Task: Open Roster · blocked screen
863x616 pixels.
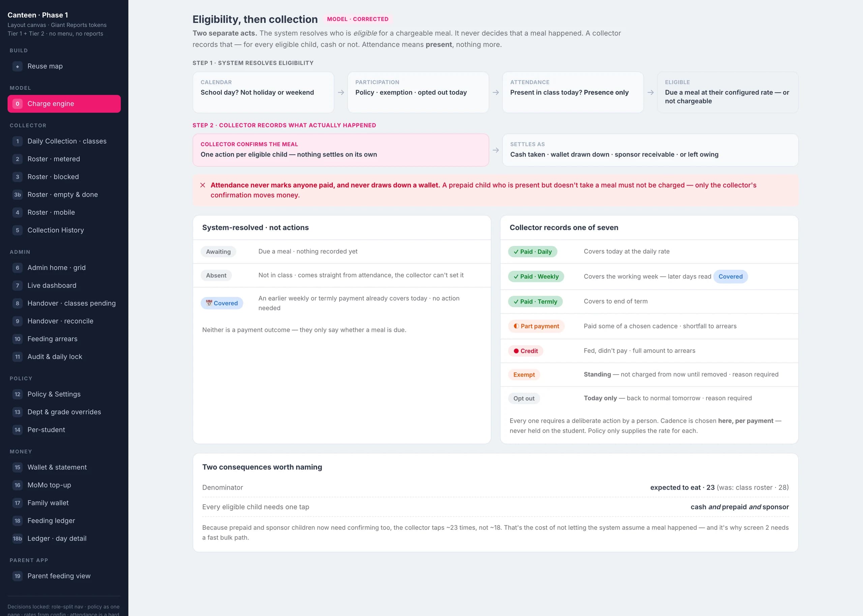Action: (64, 177)
